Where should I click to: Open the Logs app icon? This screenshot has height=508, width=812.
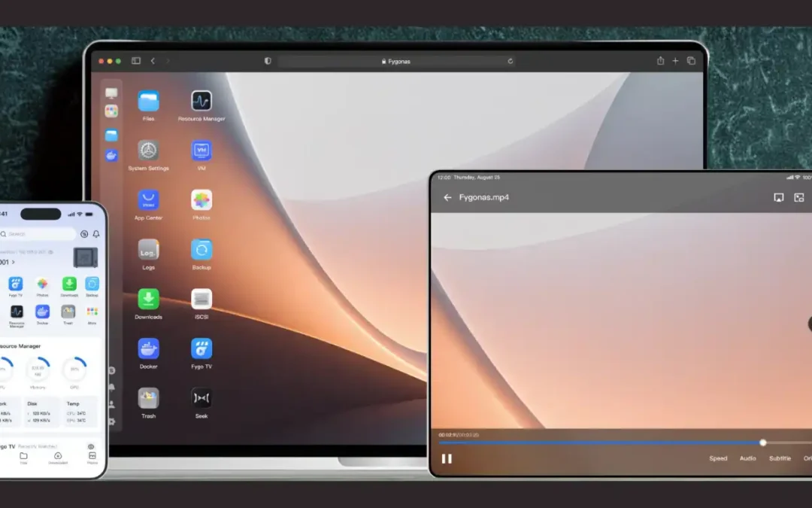149,250
